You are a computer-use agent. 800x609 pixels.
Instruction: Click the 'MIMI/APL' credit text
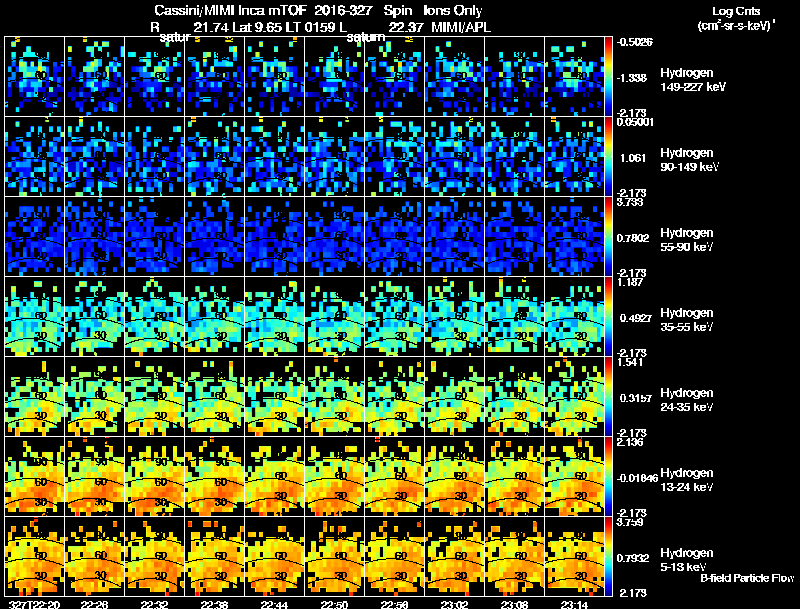point(461,27)
